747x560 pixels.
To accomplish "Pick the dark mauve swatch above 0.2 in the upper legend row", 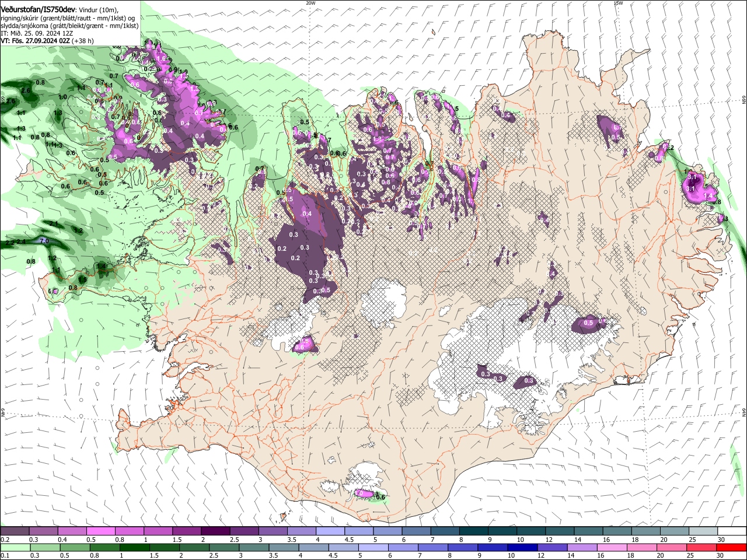I will pos(15,531).
